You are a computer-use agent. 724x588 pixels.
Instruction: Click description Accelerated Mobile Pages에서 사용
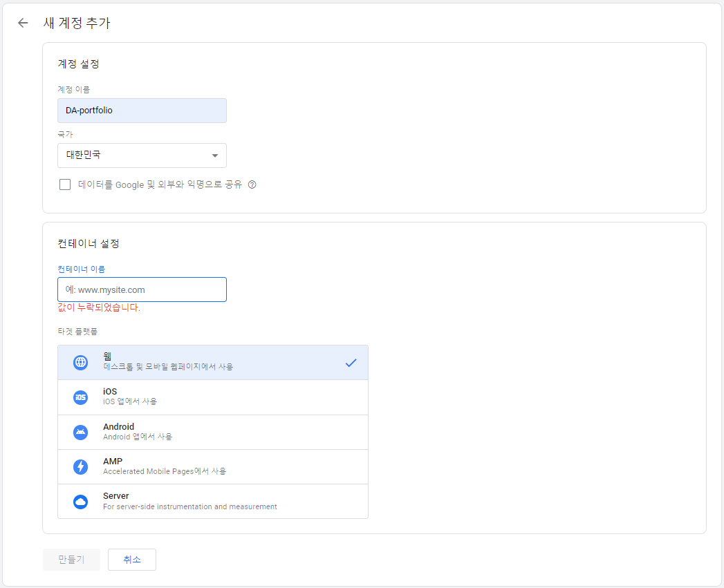[x=165, y=471]
